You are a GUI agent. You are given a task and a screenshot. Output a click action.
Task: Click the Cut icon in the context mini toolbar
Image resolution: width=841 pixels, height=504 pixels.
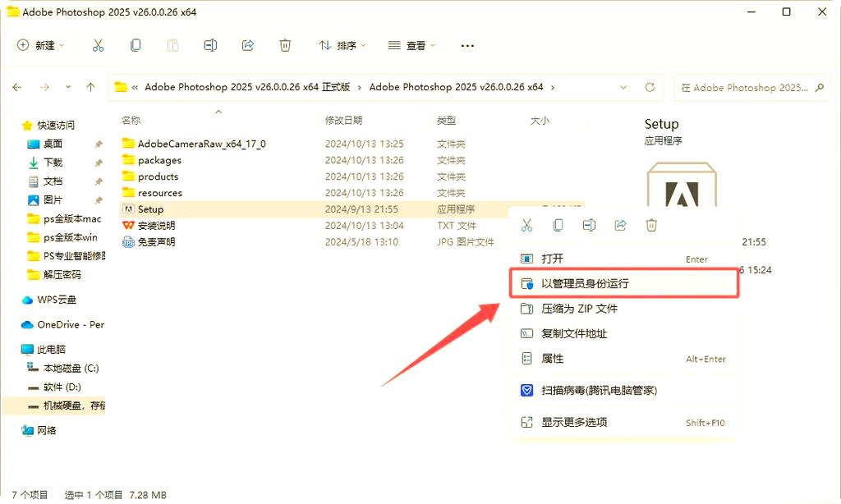pos(526,224)
